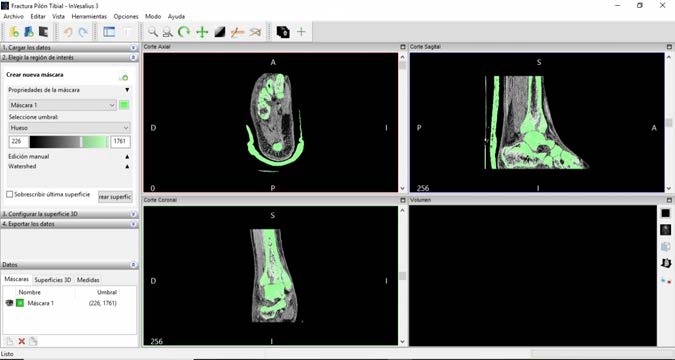Expand section 1. Cargar los datos
The width and height of the screenshot is (675, 360).
tap(133, 48)
